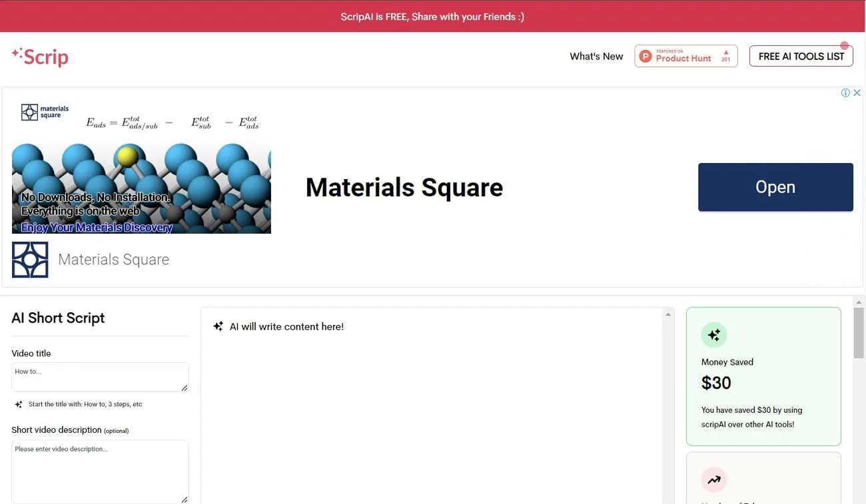Click the red notification dot on tools list

pos(845,46)
